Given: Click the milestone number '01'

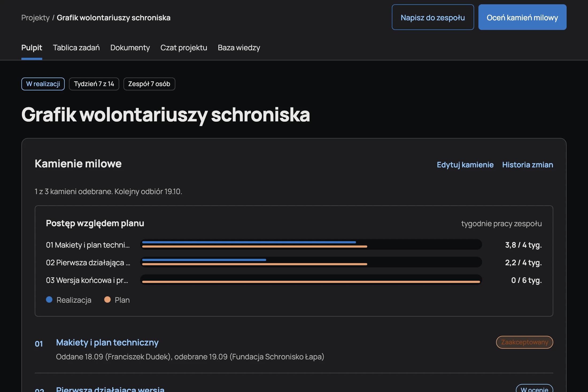Looking at the screenshot, I should tap(39, 344).
